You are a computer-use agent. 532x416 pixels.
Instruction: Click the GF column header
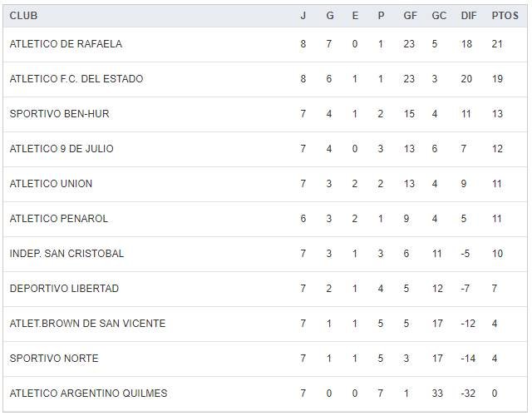410,16
